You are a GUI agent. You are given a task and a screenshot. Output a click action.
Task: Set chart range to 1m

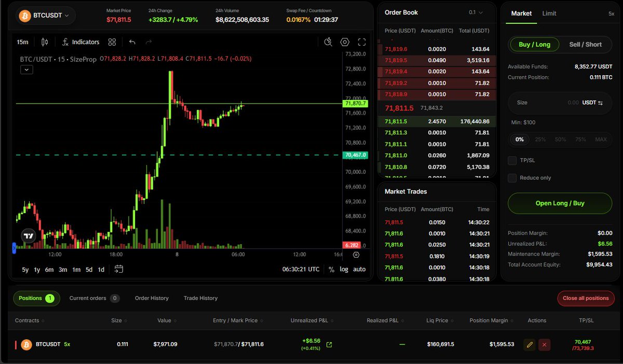coord(76,269)
